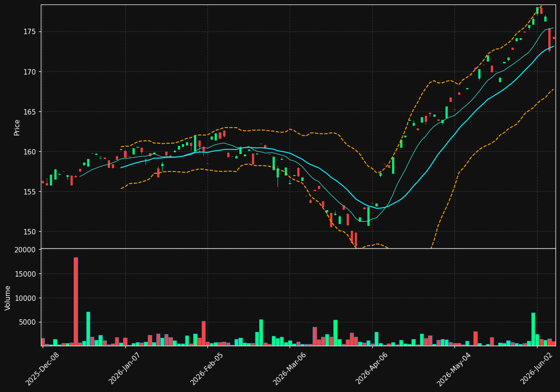Click the 175 price tick label

[x=30, y=32]
